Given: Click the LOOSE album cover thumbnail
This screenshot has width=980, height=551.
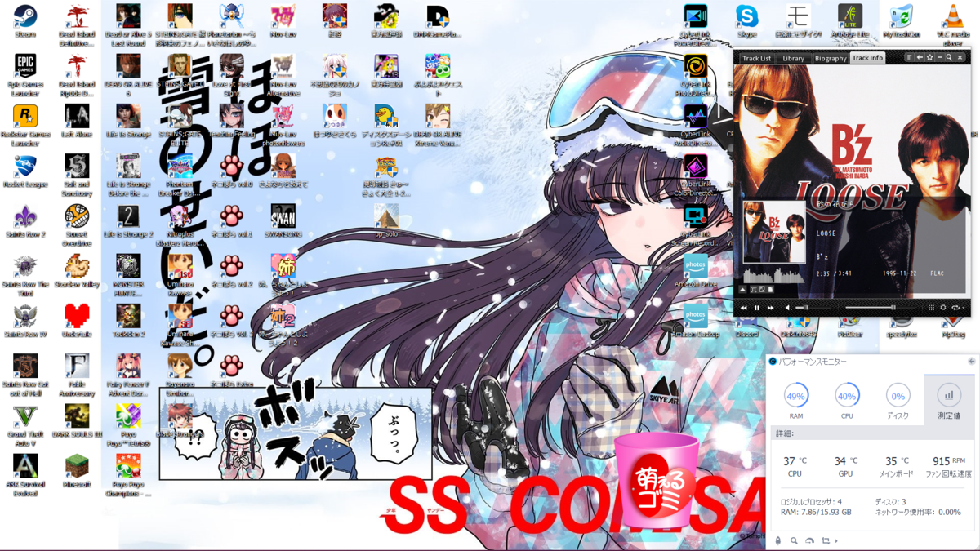Looking at the screenshot, I should point(774,232).
